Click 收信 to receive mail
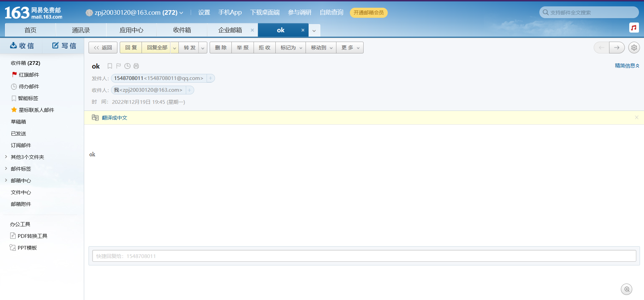 (22, 46)
